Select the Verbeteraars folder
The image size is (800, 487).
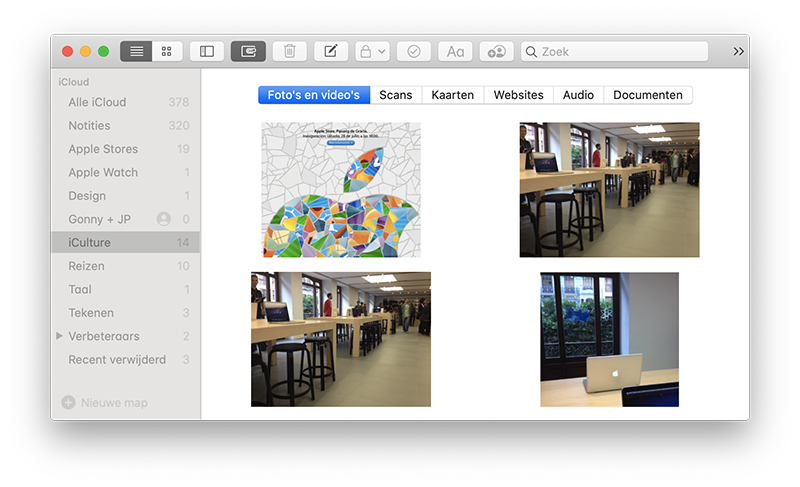pos(126,337)
